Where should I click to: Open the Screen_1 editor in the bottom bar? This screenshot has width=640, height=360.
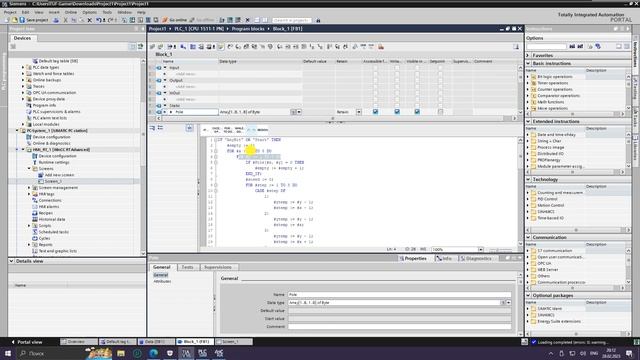[x=233, y=342]
